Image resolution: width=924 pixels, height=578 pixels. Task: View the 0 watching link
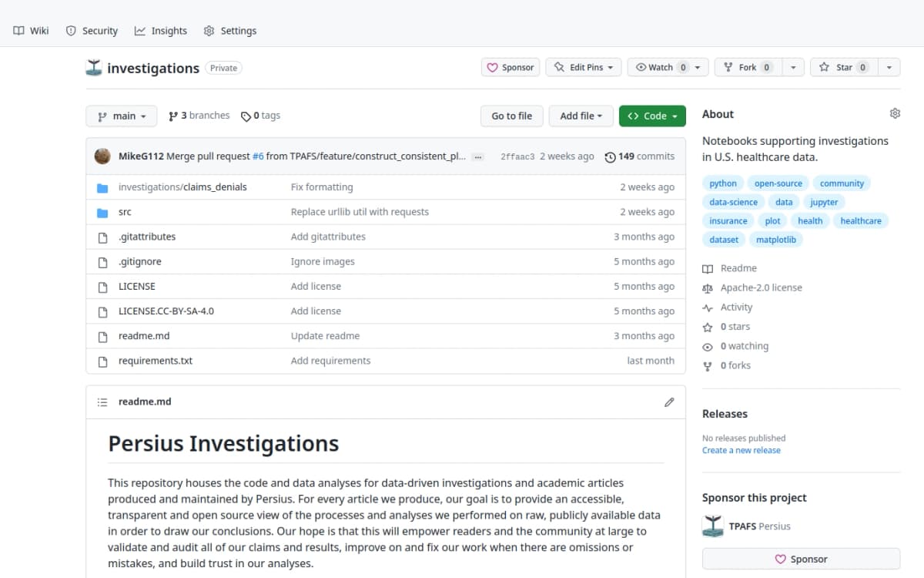coord(735,346)
